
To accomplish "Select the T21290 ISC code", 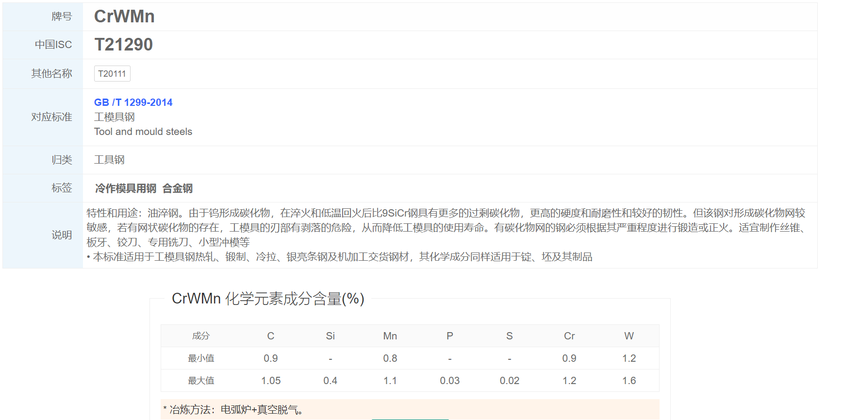I will tap(123, 45).
